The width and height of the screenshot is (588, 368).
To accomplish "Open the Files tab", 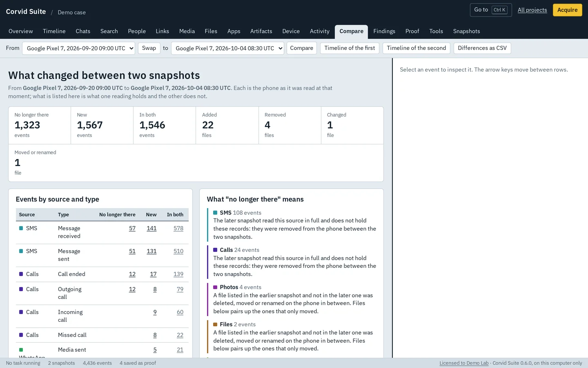I will click(211, 31).
